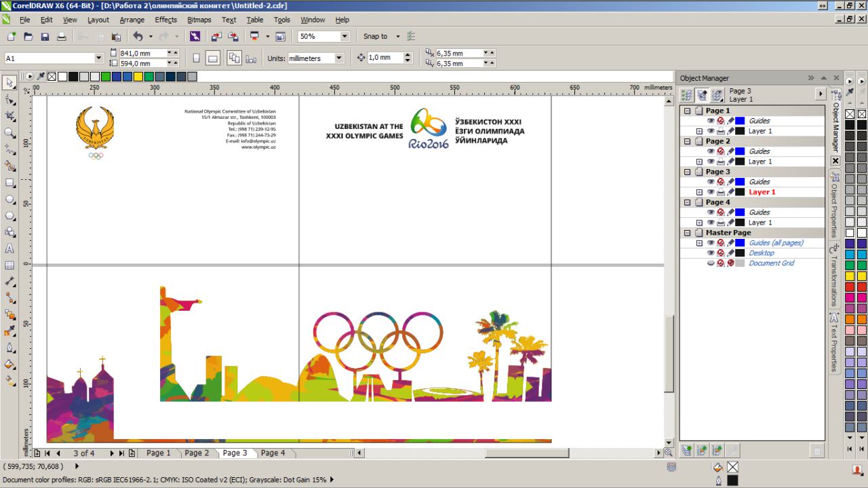Collapse the Page 3 tree node
The height and width of the screenshot is (488, 868).
pyautogui.click(x=687, y=172)
